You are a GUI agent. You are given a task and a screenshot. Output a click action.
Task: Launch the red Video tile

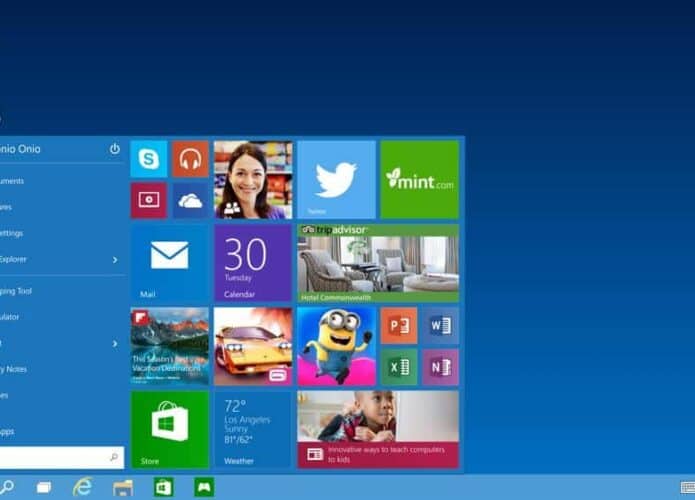tap(149, 200)
